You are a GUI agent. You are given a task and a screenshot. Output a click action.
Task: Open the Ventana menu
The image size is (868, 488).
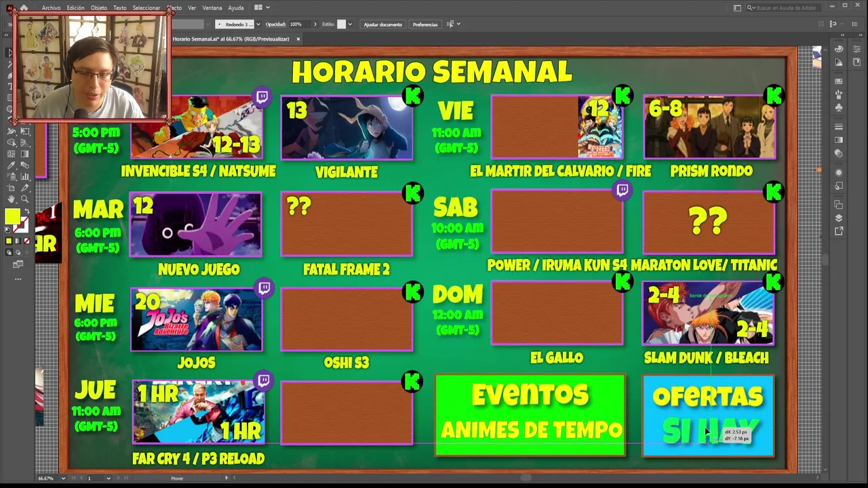[x=212, y=7]
